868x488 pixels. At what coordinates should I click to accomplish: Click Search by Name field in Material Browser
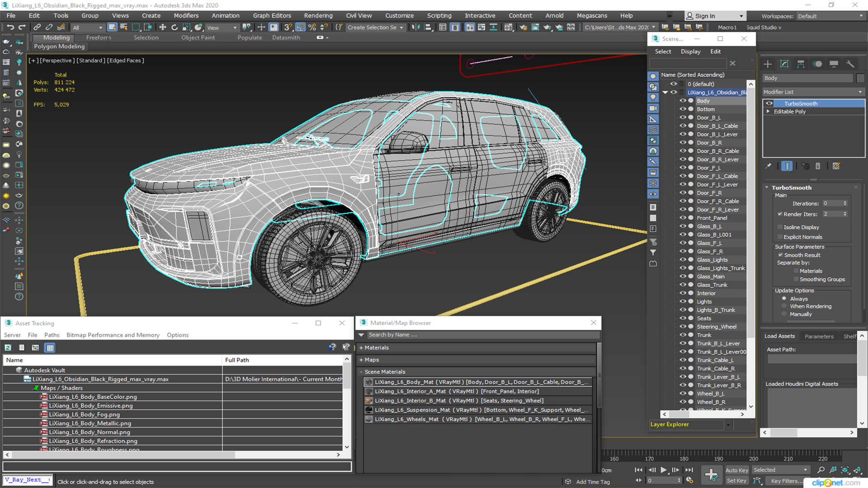483,335
